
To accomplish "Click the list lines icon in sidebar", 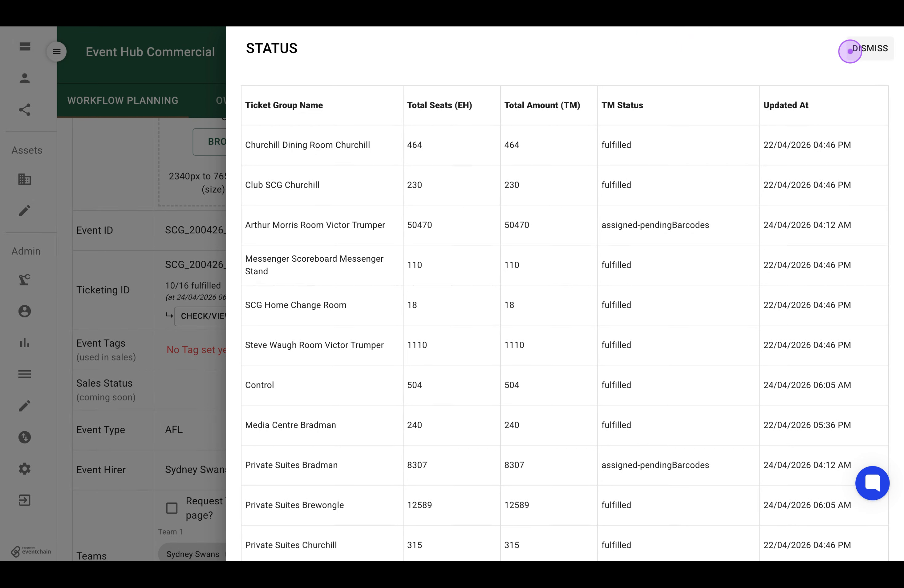I will (x=25, y=374).
